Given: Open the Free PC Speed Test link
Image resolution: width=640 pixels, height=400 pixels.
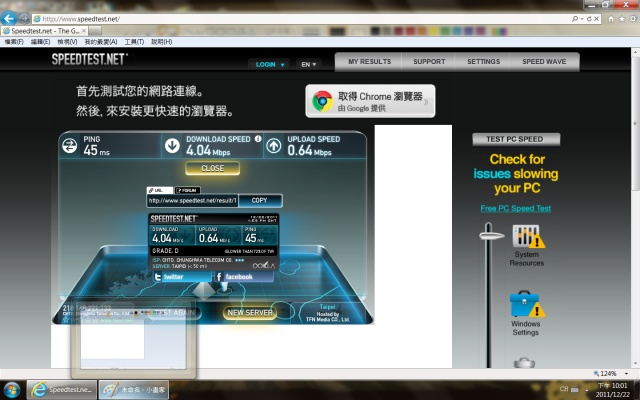Looking at the screenshot, I should click(516, 208).
